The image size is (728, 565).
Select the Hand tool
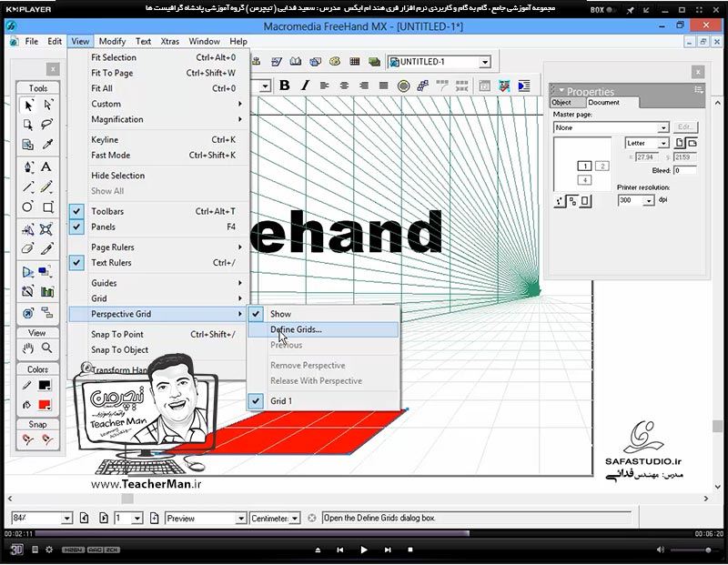(28, 348)
